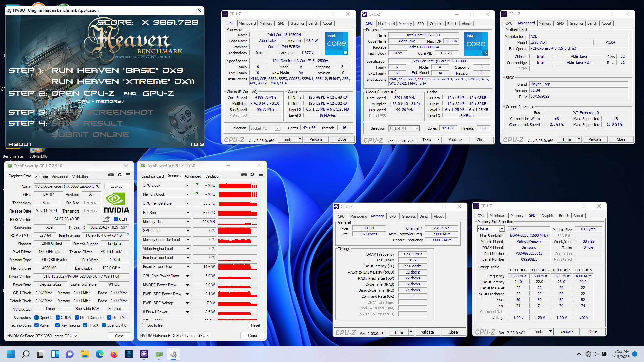Click Heaven Benchmark icon in the taskbar
This screenshot has height=362, width=644.
pyautogui.click(x=173, y=354)
